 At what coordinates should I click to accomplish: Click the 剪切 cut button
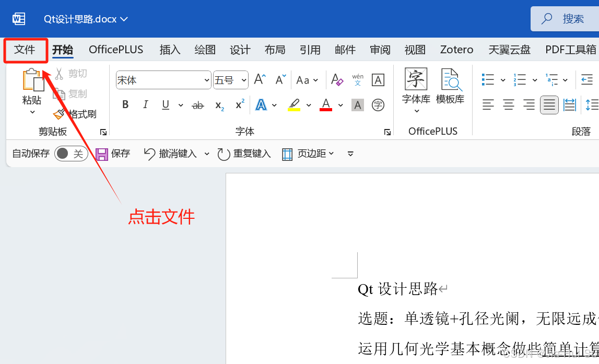pyautogui.click(x=71, y=73)
